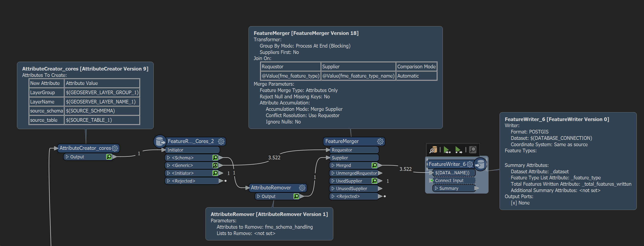Click the greyed magnifier icon in mini toolbar
The image size is (644, 246).
click(473, 150)
